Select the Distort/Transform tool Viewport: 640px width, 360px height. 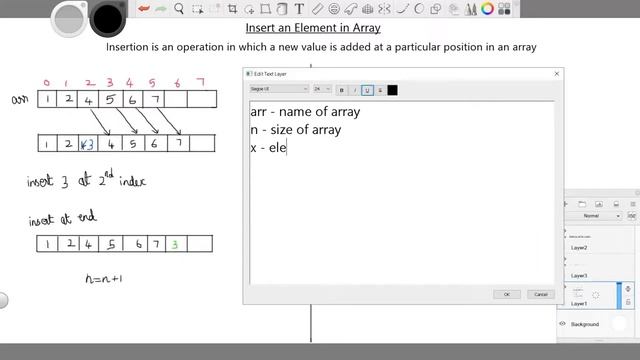coord(265,9)
